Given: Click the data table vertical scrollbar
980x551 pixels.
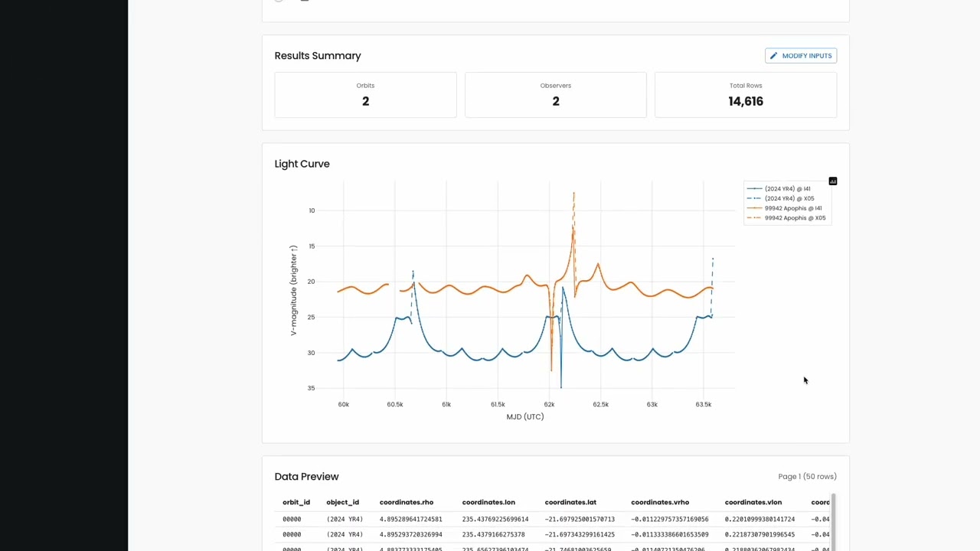Looking at the screenshot, I should pyautogui.click(x=833, y=522).
